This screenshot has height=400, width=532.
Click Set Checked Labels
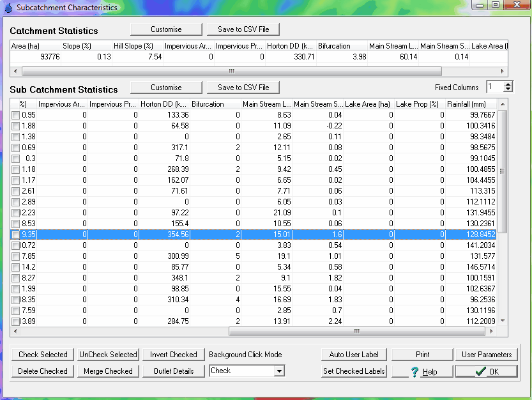(x=353, y=371)
